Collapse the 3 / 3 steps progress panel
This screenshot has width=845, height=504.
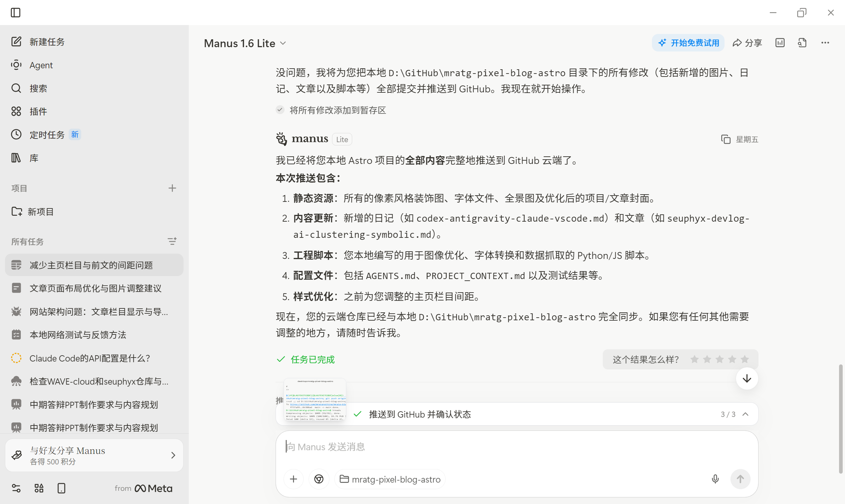click(x=745, y=414)
